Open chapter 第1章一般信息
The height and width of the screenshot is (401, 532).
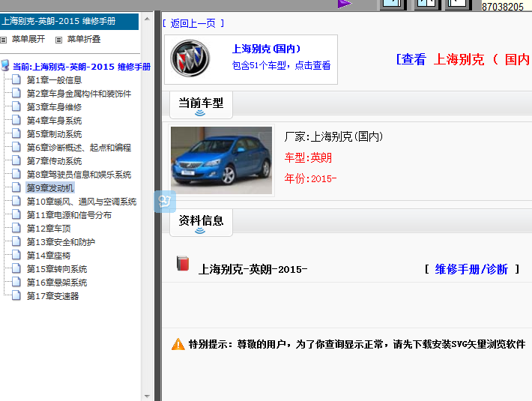click(x=54, y=80)
